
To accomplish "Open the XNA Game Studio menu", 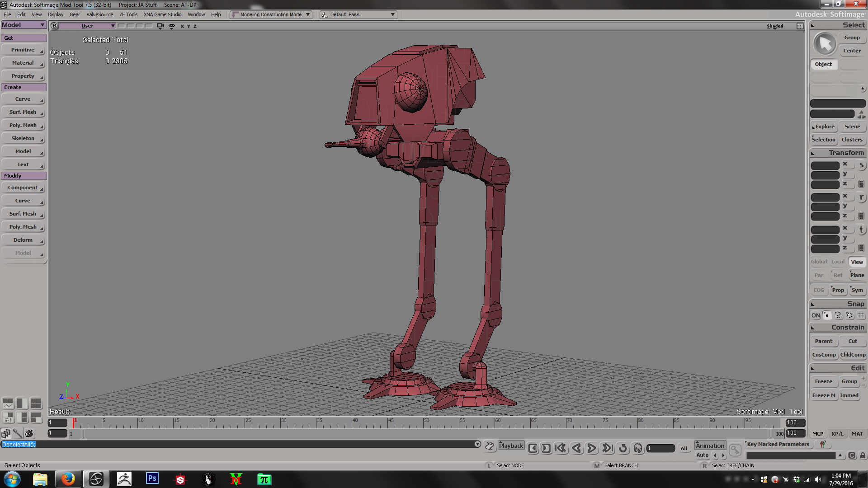I will point(162,14).
